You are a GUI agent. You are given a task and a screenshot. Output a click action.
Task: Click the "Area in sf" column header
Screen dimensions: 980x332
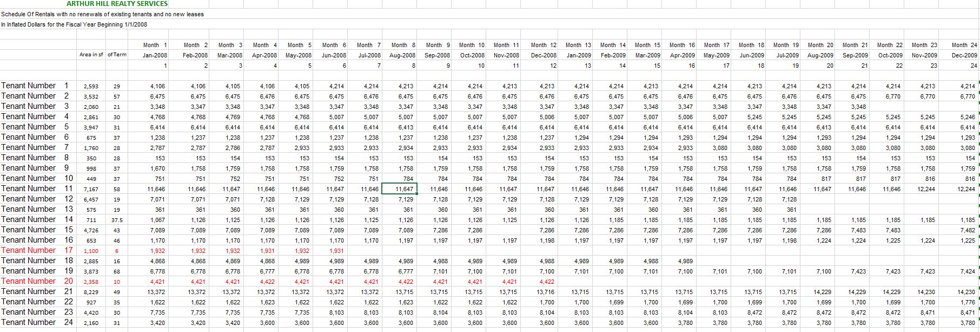tap(91, 55)
